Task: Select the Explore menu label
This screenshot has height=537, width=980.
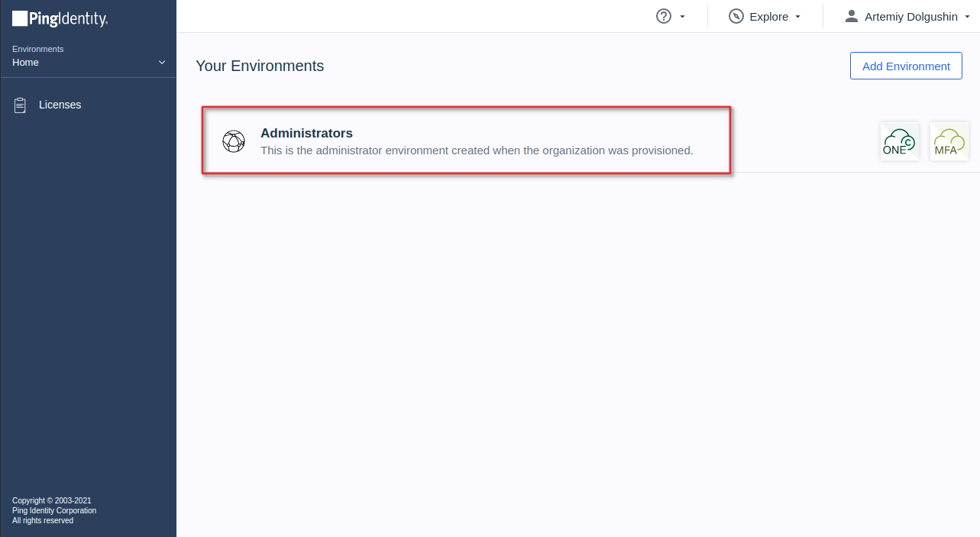Action: click(769, 17)
